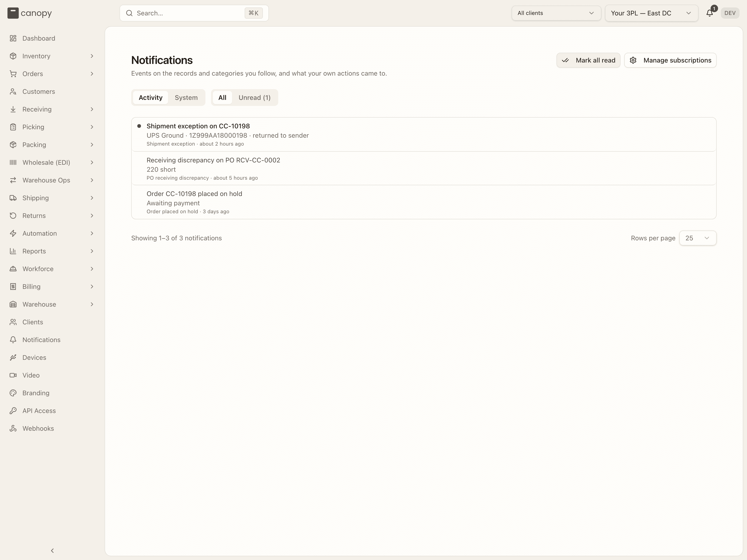Click the Customers person icon
747x560 pixels.
[13, 91]
